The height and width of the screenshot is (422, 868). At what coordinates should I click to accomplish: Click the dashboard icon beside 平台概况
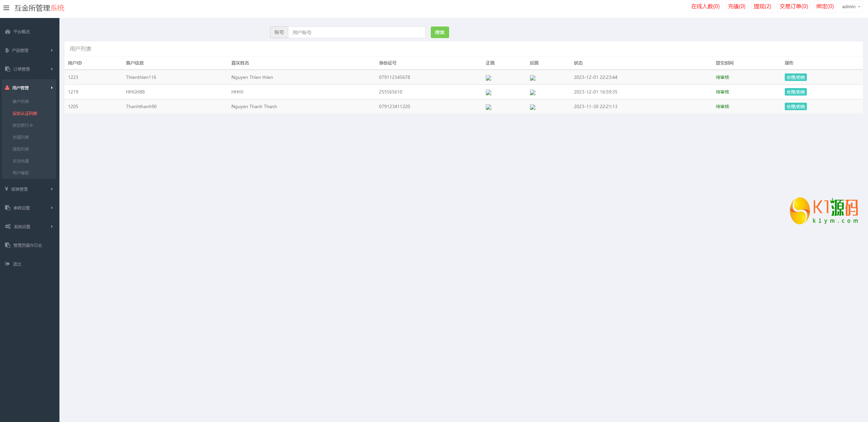coord(7,32)
